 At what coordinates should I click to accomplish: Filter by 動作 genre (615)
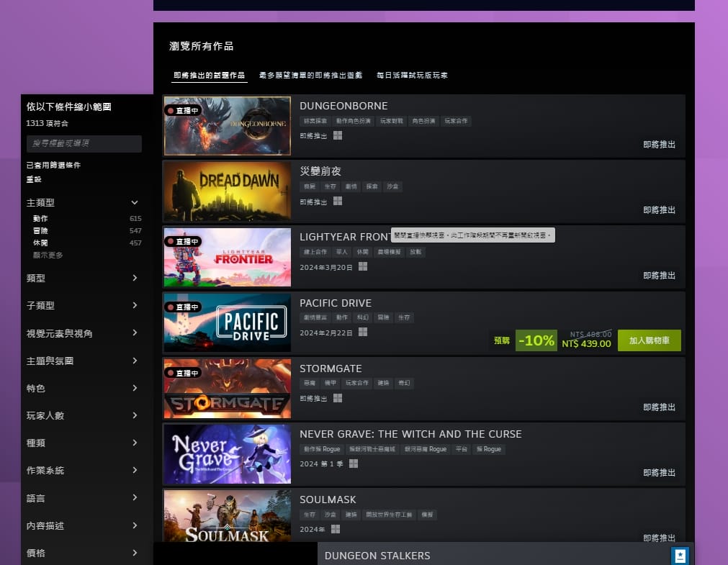tap(40, 218)
